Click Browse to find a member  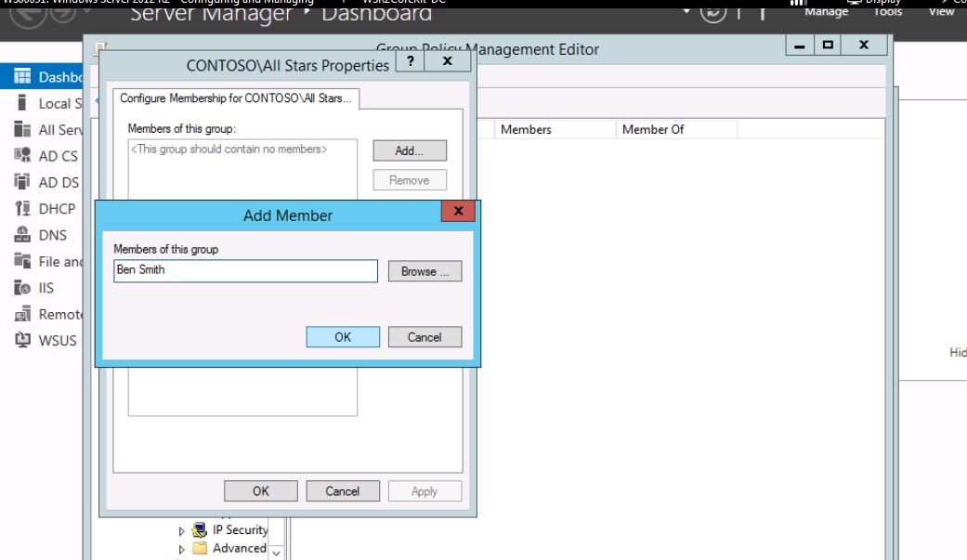[x=425, y=271]
